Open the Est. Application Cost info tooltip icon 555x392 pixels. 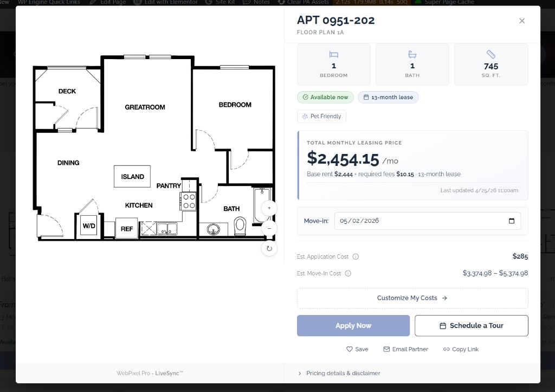[x=357, y=256]
